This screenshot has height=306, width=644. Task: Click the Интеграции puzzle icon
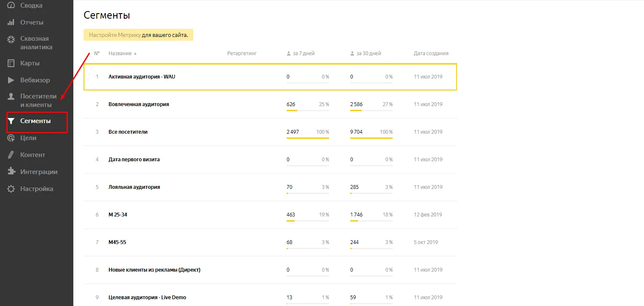pos(11,172)
